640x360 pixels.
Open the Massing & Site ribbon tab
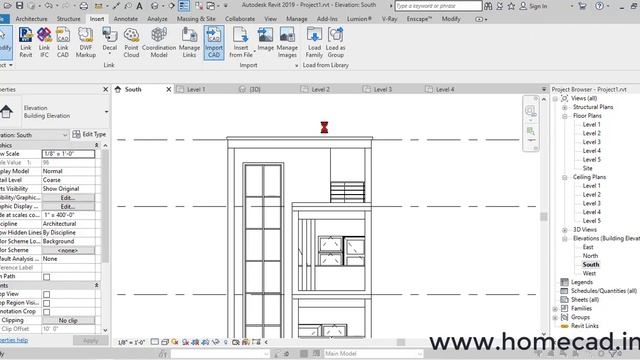point(196,19)
